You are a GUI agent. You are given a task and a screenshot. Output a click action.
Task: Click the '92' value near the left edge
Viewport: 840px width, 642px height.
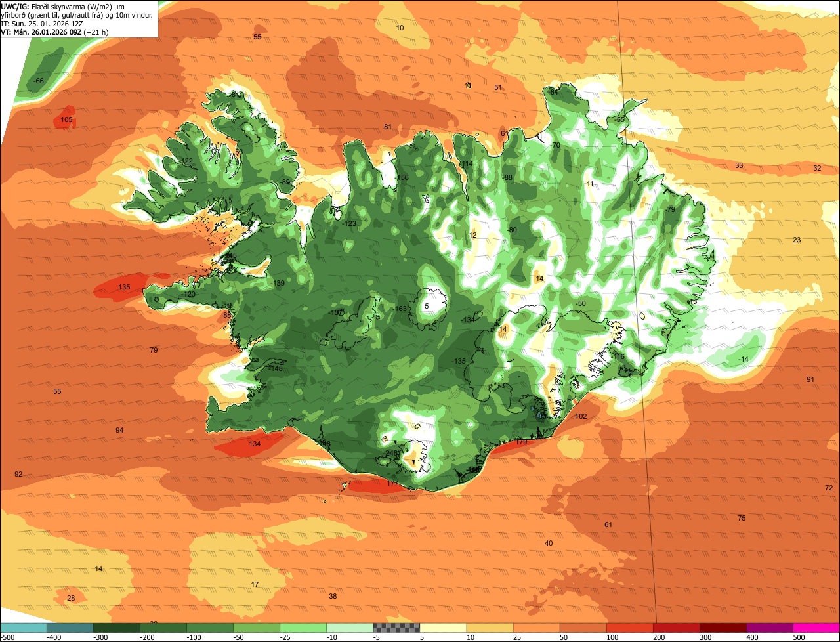point(18,474)
